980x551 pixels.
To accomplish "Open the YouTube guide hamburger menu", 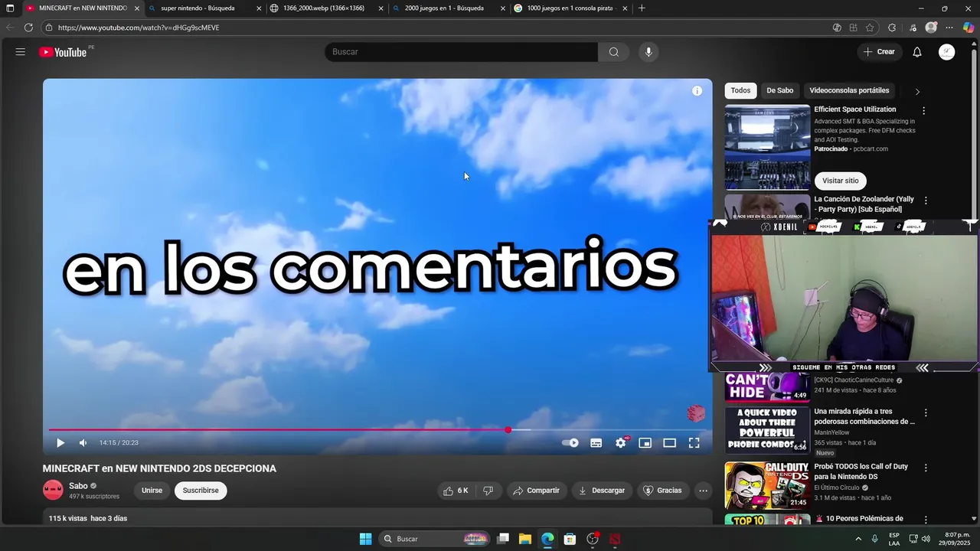I will coord(21,52).
